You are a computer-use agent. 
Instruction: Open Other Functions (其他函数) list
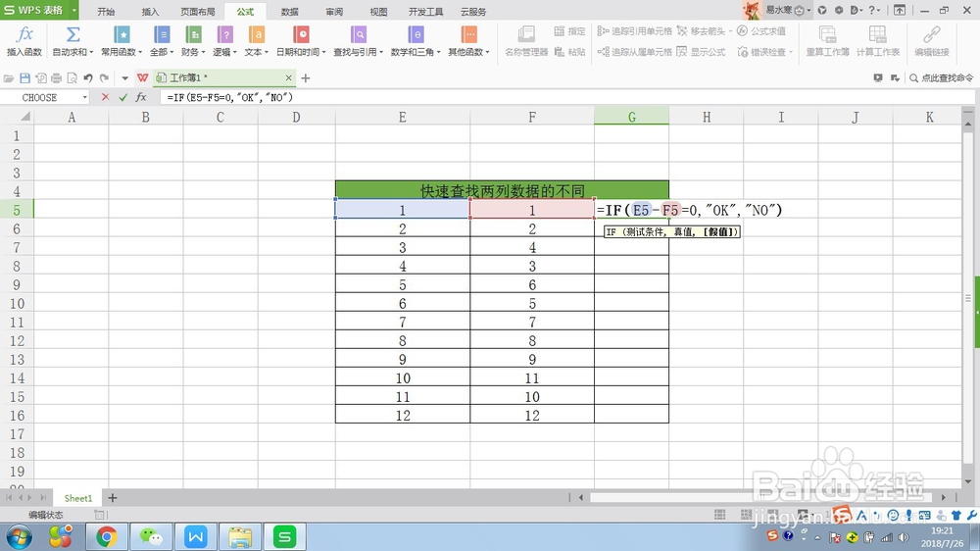pos(468,40)
